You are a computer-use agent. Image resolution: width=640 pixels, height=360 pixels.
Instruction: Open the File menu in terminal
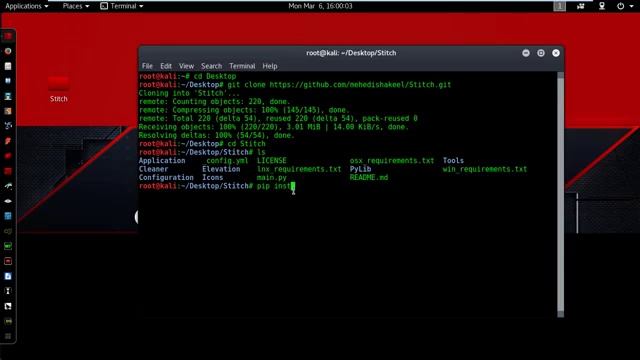(x=147, y=66)
